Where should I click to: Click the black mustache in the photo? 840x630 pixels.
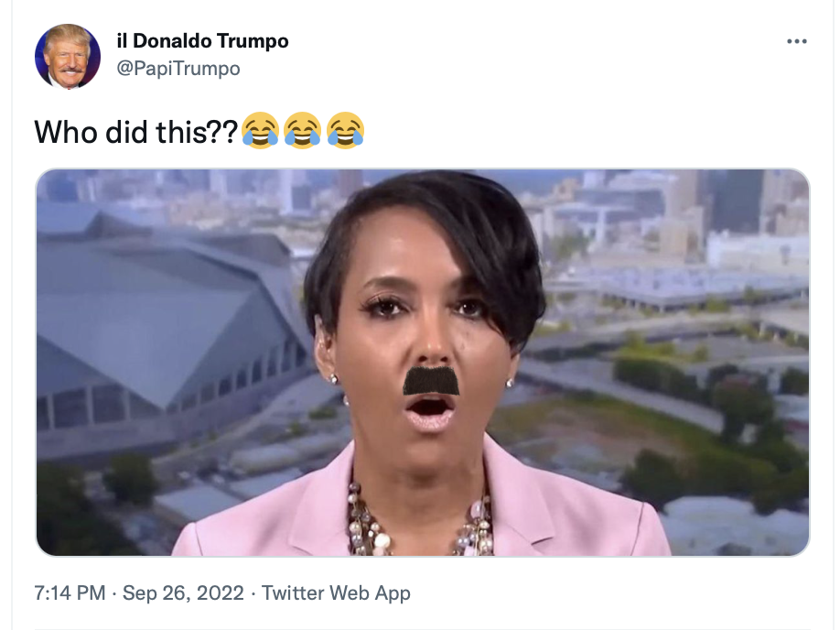coord(431,381)
